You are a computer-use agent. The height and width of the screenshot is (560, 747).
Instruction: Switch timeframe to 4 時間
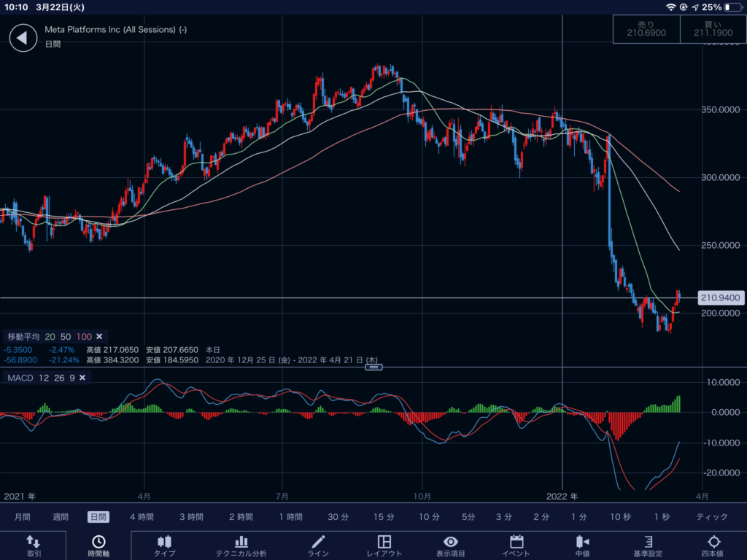coord(142,517)
